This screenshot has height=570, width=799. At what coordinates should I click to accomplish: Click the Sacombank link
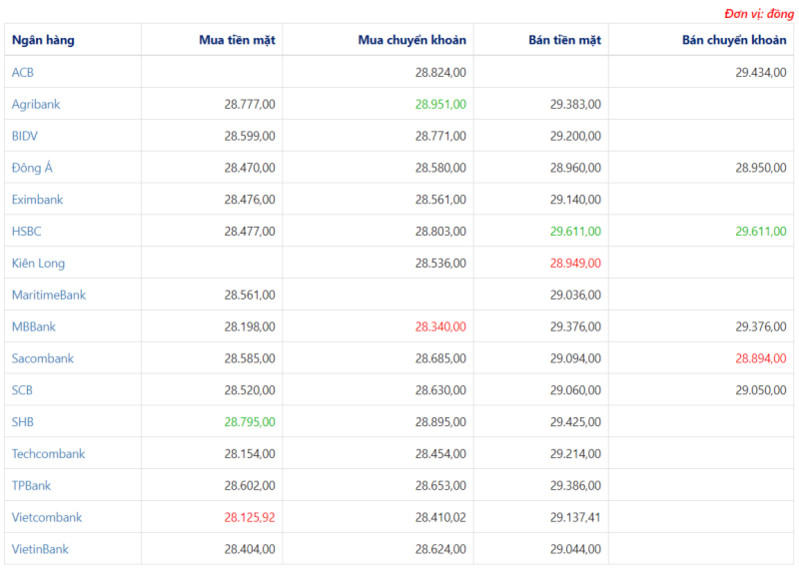click(x=42, y=358)
